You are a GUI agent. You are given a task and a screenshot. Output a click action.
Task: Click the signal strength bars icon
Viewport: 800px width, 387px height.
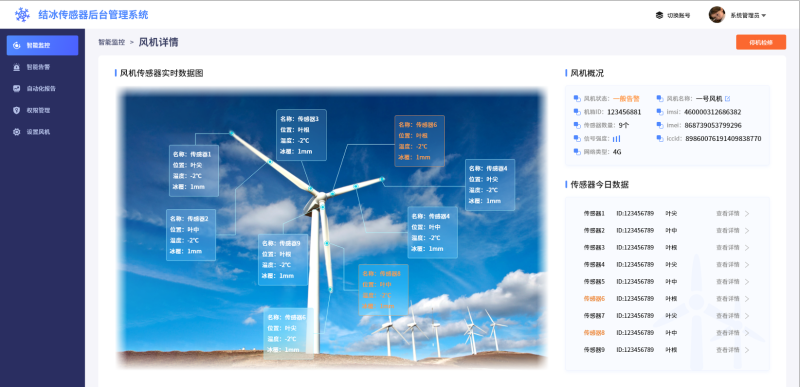point(616,138)
